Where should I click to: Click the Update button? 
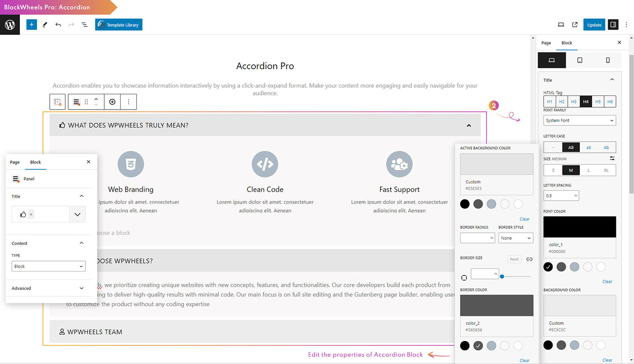pyautogui.click(x=594, y=25)
